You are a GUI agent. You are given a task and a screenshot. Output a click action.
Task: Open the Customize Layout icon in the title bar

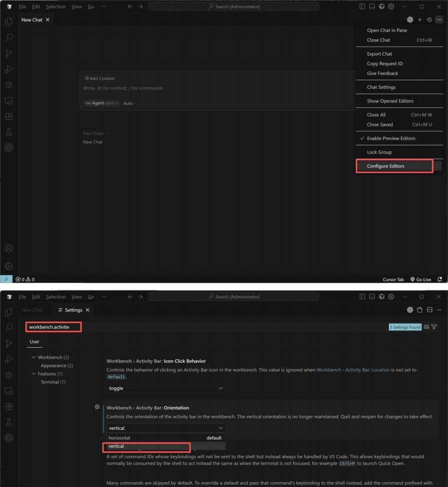tap(361, 6)
